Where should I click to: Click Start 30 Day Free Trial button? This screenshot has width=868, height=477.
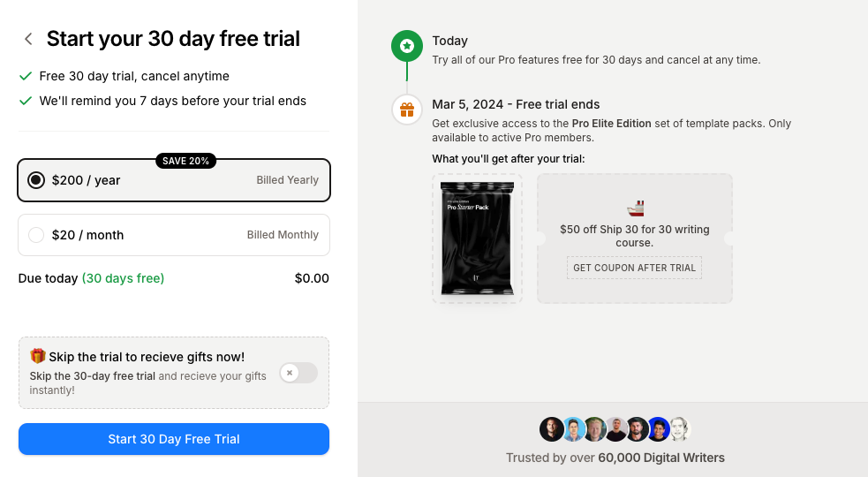click(x=174, y=439)
